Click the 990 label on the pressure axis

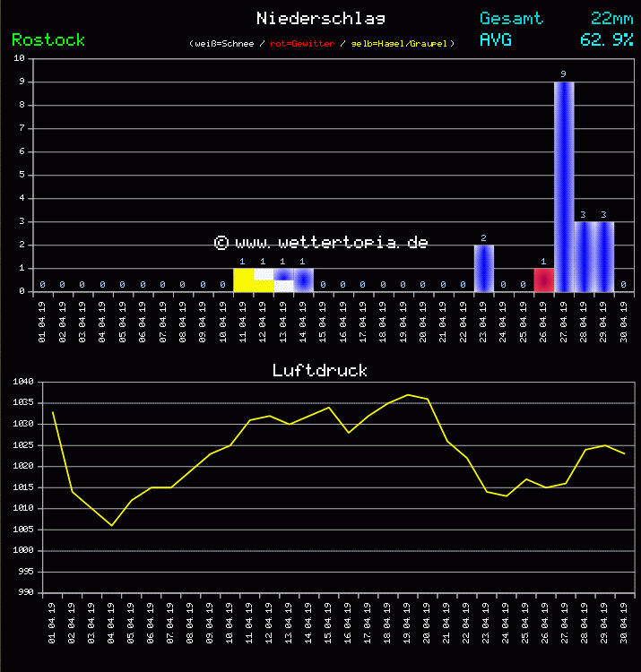tap(26, 593)
